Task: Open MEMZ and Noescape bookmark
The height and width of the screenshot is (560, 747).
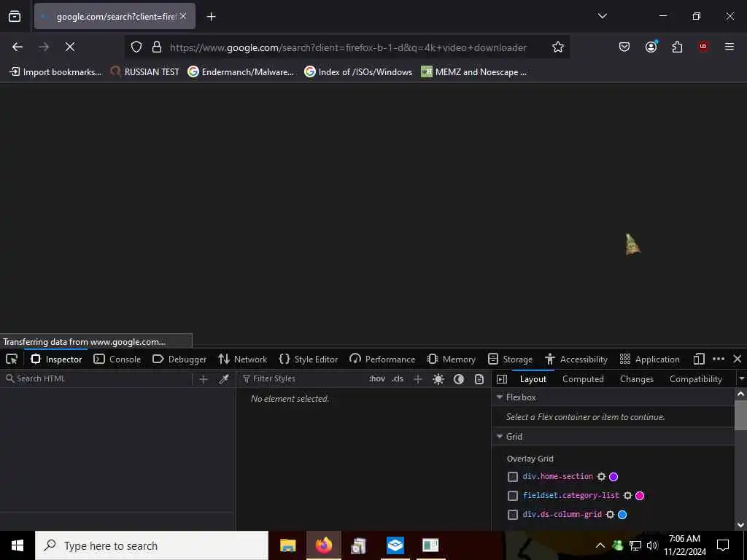Action: 474,72
